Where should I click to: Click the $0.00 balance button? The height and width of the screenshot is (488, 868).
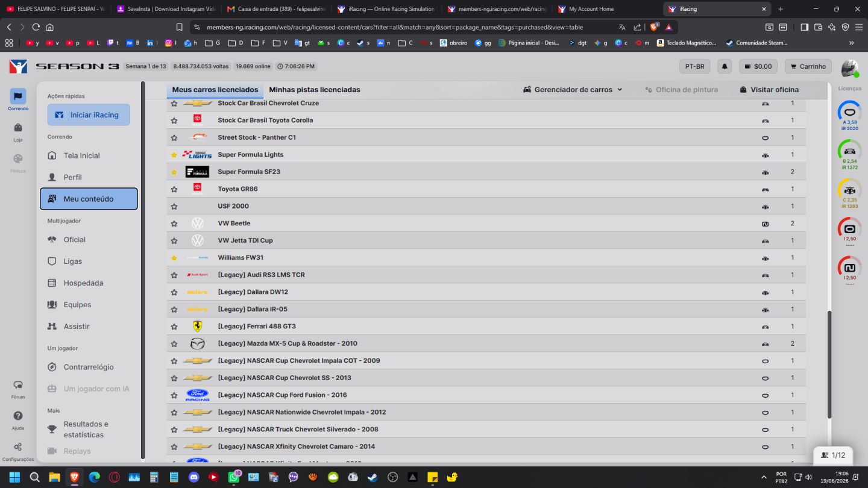coord(758,66)
